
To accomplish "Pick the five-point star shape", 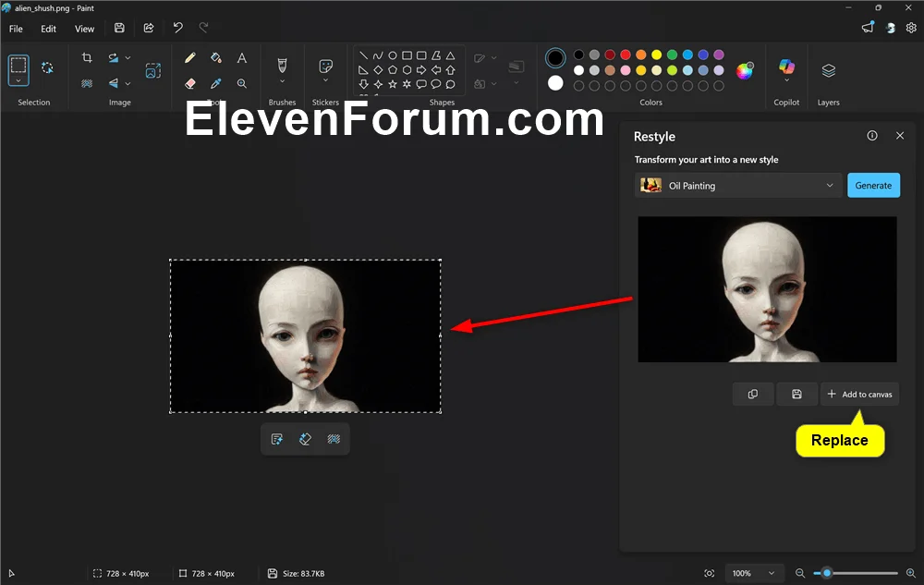I will [x=393, y=84].
